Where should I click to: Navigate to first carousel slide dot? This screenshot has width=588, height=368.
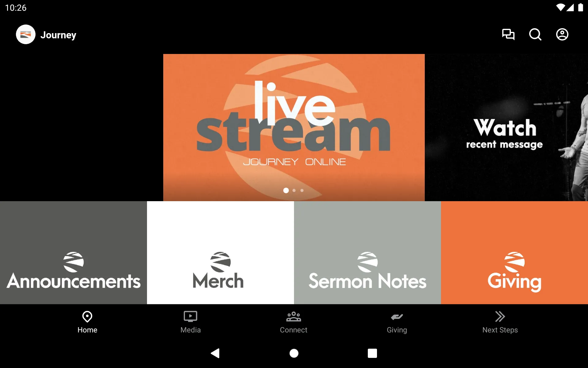(x=286, y=190)
